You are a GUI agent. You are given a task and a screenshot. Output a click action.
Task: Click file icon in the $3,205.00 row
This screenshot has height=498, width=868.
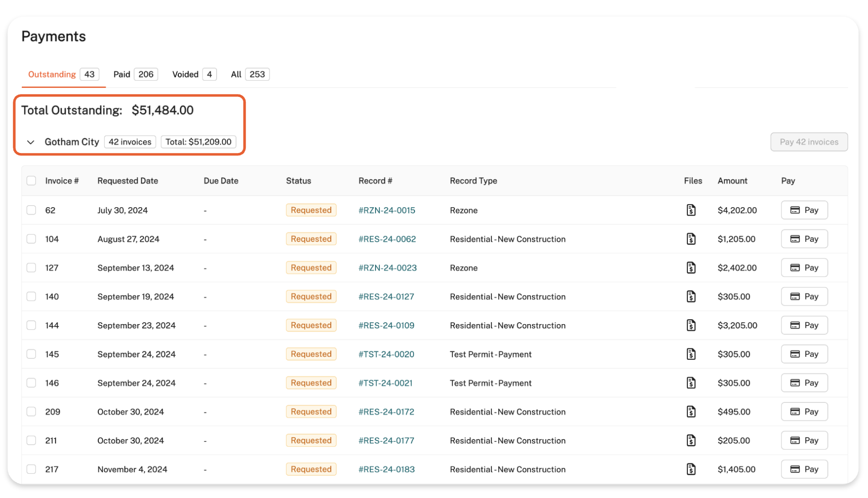(x=691, y=326)
